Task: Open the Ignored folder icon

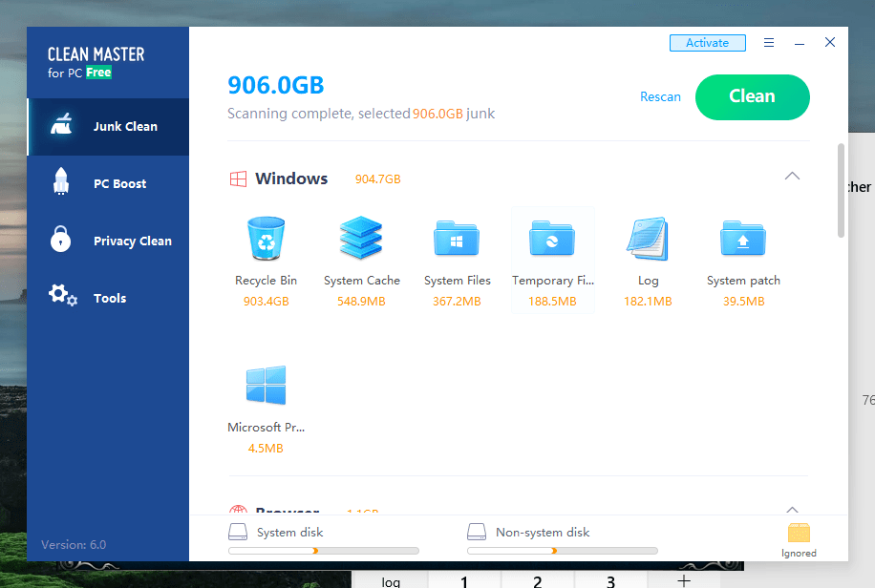Action: pos(799,535)
